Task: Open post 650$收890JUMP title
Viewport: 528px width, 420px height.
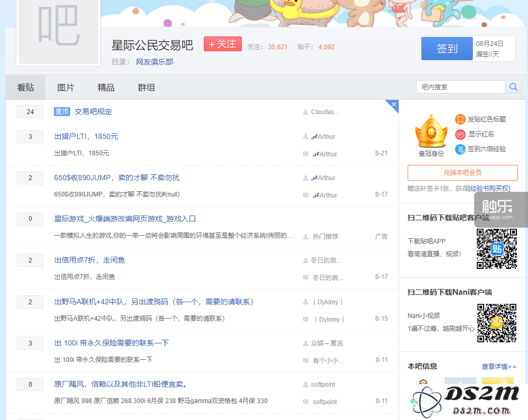Action: (x=117, y=178)
